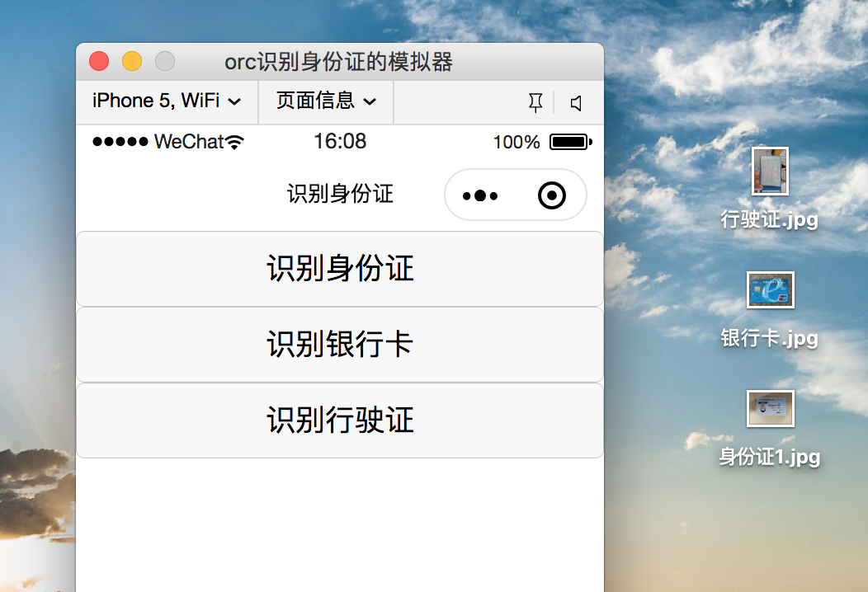Open the mini program three-dots menu
Viewport: 868px width, 592px height.
coord(480,195)
